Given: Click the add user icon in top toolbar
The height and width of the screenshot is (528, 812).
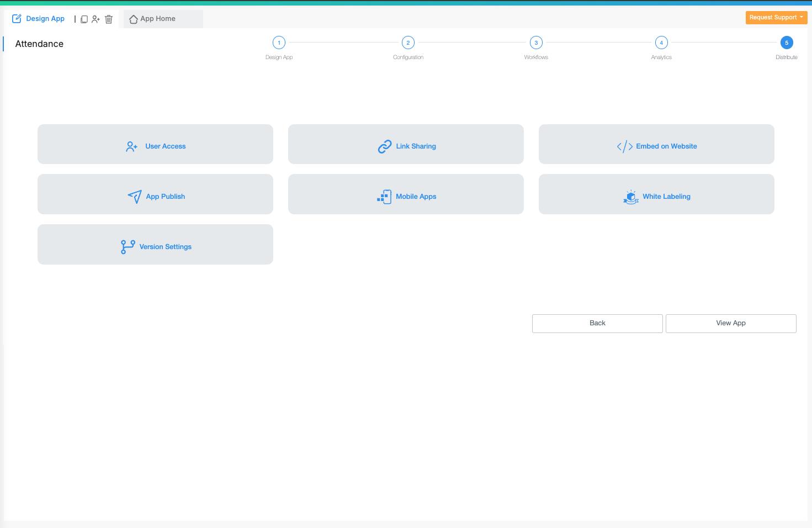Looking at the screenshot, I should point(96,19).
